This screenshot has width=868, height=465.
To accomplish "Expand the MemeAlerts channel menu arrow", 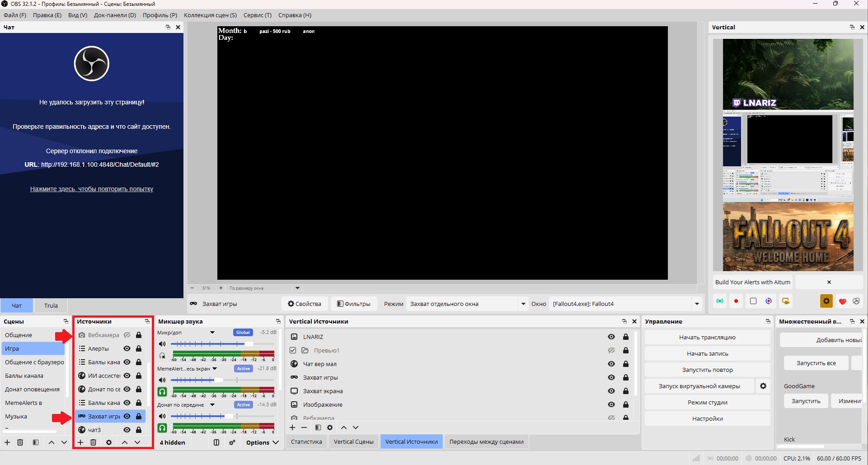I will (215, 369).
